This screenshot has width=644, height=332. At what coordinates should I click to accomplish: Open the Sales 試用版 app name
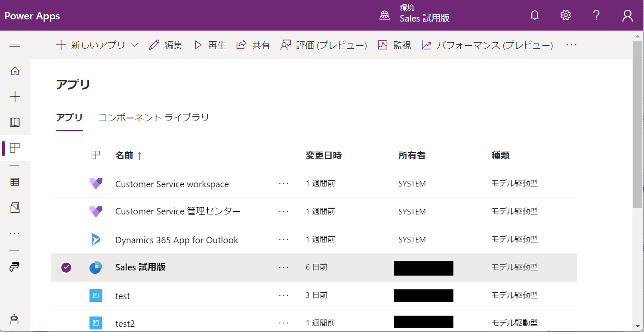tap(141, 267)
